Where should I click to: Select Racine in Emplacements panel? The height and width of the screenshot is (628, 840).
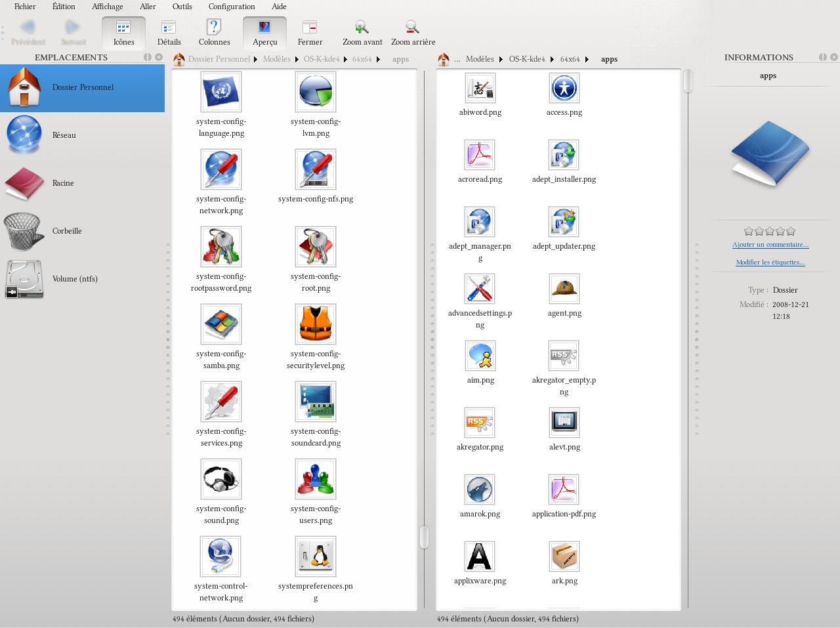click(x=82, y=183)
